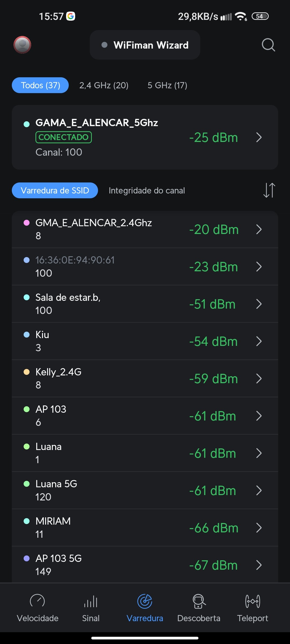The height and width of the screenshot is (644, 290).
Task: Switch to Integridade do canal tab
Action: [x=147, y=191]
